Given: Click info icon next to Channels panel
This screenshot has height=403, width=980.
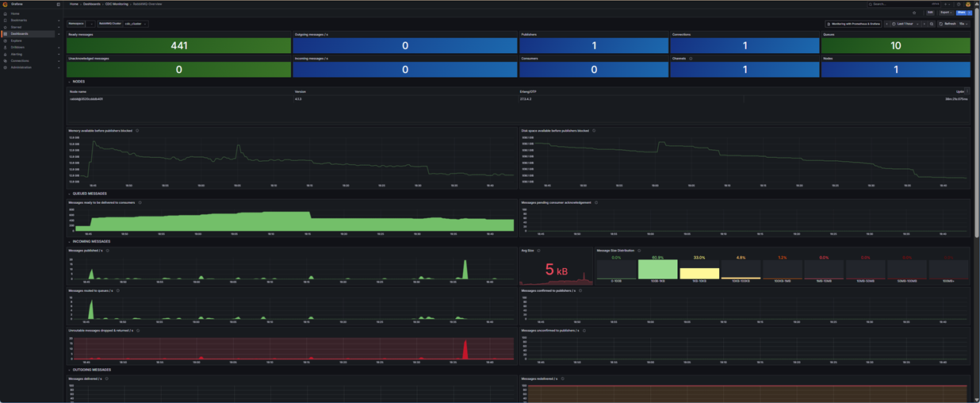Looking at the screenshot, I should 691,59.
